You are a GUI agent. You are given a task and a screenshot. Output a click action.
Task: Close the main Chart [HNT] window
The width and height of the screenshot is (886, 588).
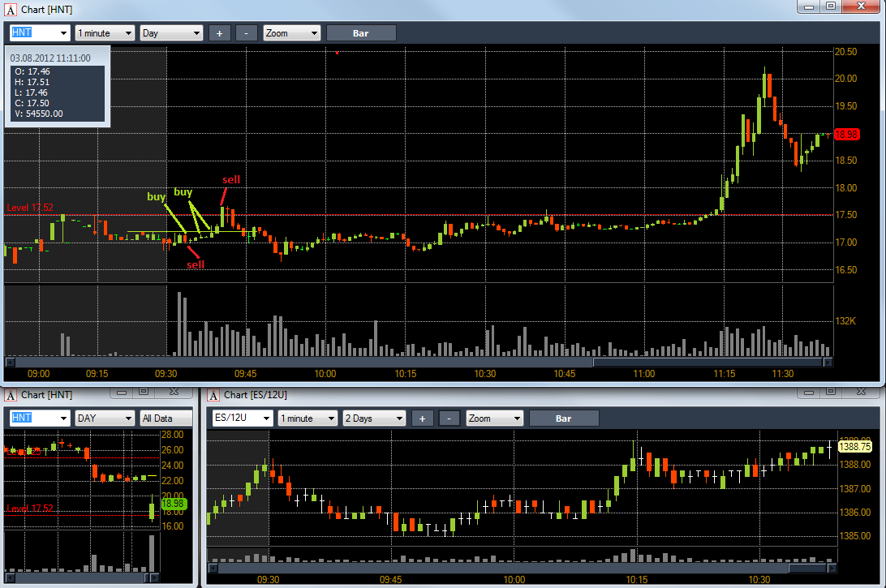(x=861, y=6)
